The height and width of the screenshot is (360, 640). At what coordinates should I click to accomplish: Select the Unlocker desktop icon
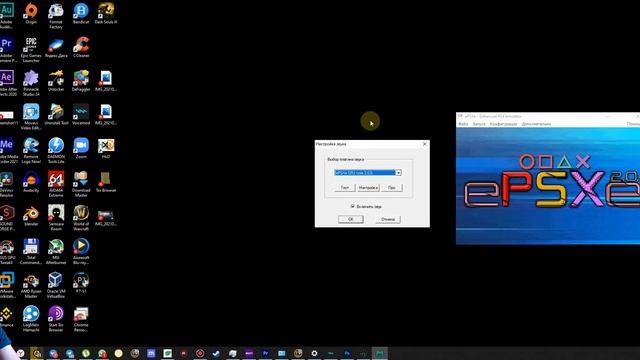point(56,81)
